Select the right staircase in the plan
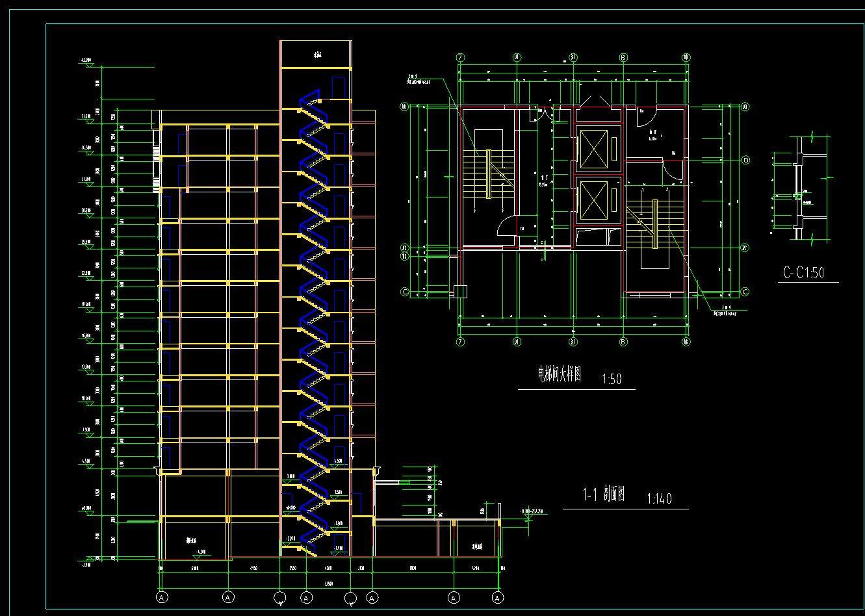Viewport: 865px width, 616px height. (x=654, y=221)
